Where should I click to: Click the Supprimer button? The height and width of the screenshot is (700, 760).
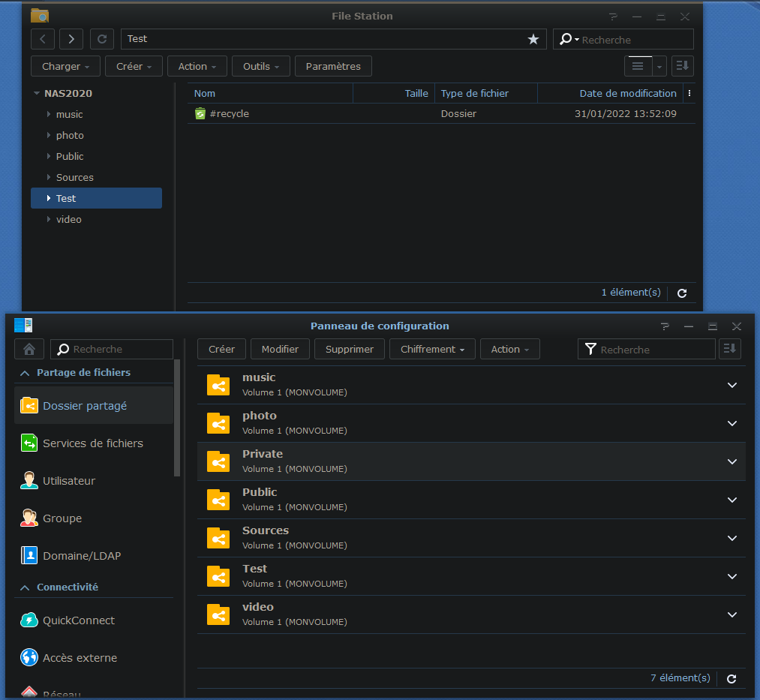(349, 349)
